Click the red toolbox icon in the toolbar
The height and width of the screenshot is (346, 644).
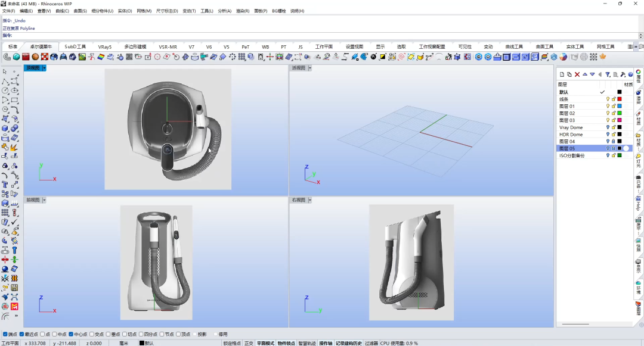26,57
